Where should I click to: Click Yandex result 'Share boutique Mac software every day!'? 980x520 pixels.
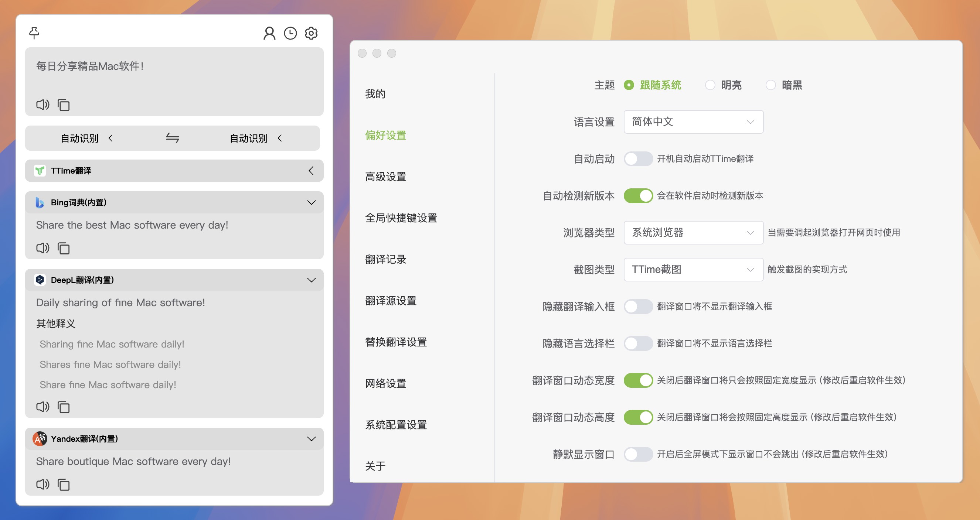(x=133, y=461)
